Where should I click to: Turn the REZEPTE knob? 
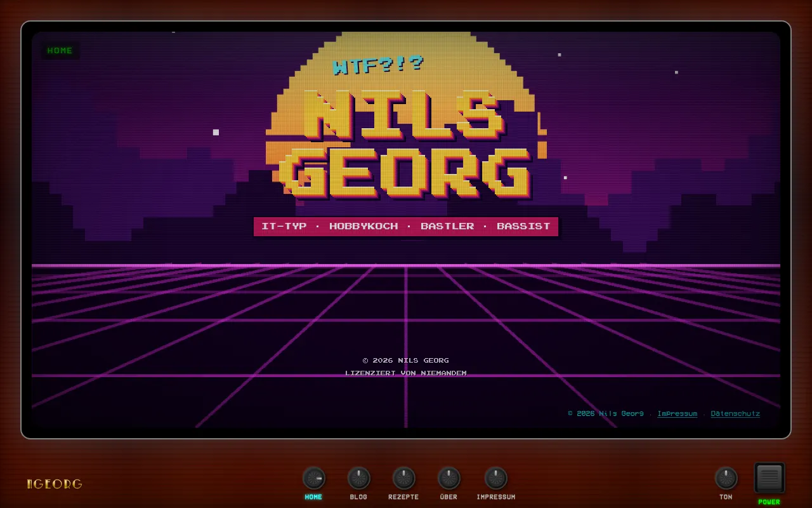403,478
